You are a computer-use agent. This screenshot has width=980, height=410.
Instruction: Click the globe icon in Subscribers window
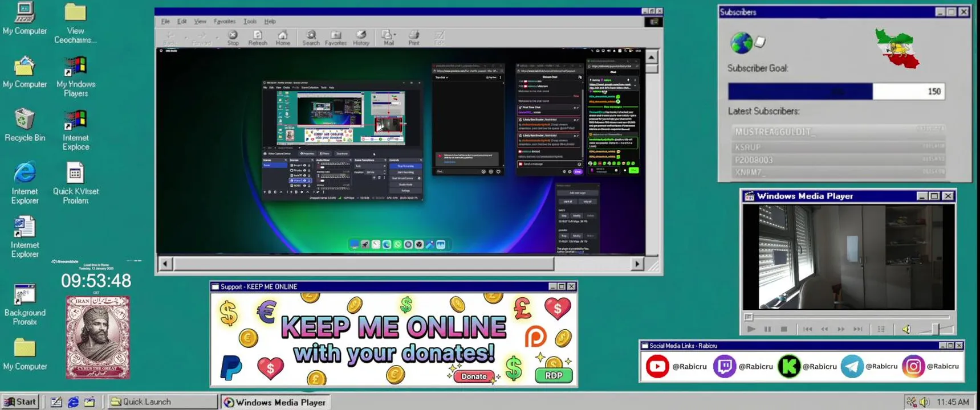[x=741, y=42]
